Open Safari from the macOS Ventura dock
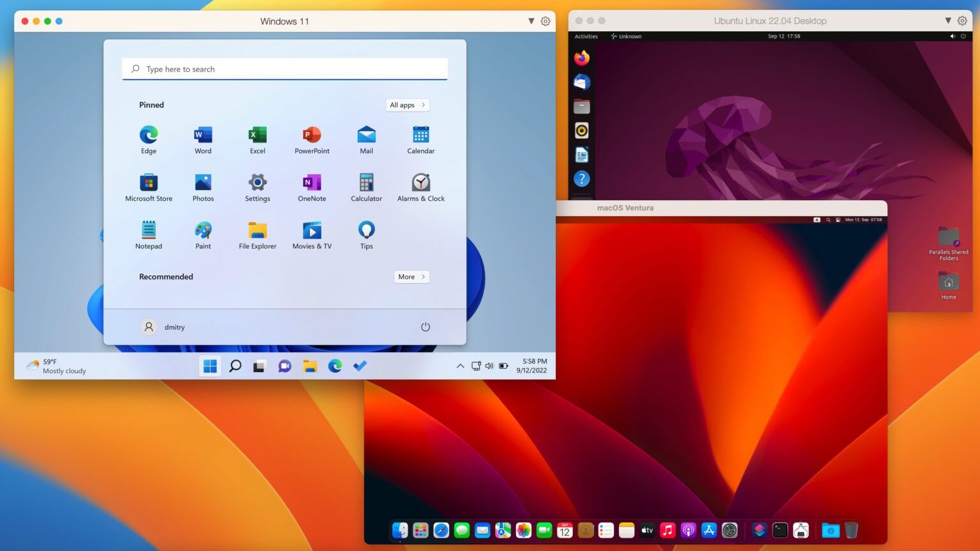The width and height of the screenshot is (980, 551). coord(441,530)
